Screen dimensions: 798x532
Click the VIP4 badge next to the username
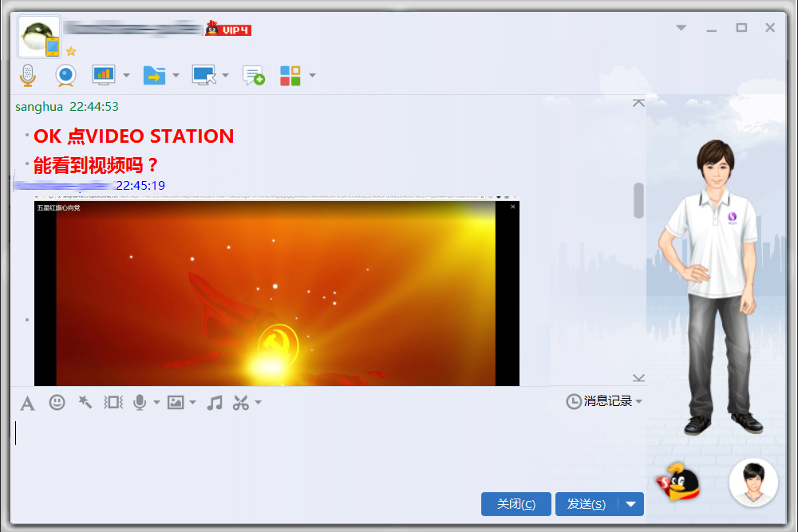pos(228,28)
